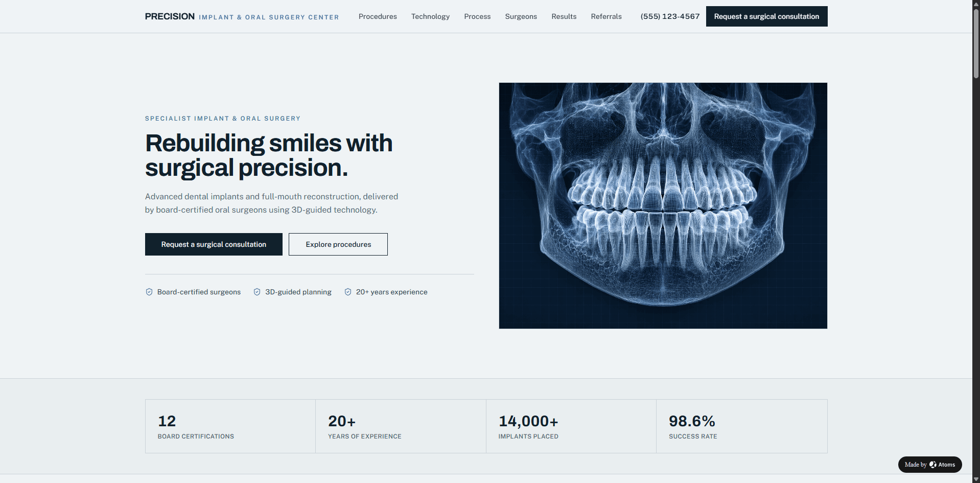Click the PRECISION logo text
Image resolution: width=980 pixels, height=483 pixels.
(x=170, y=16)
